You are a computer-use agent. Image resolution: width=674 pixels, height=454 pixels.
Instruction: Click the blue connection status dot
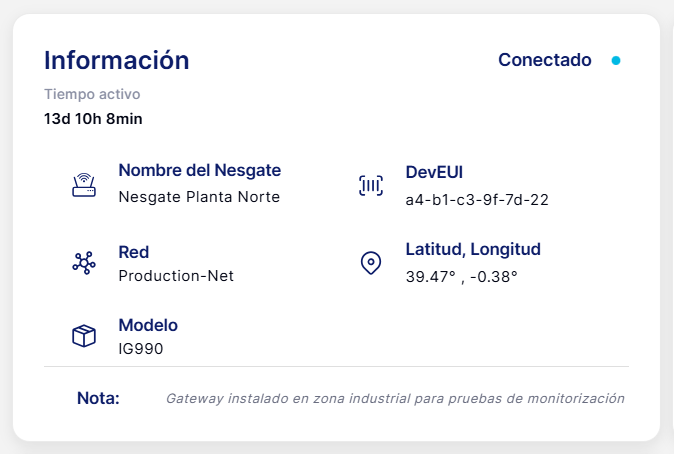(616, 61)
